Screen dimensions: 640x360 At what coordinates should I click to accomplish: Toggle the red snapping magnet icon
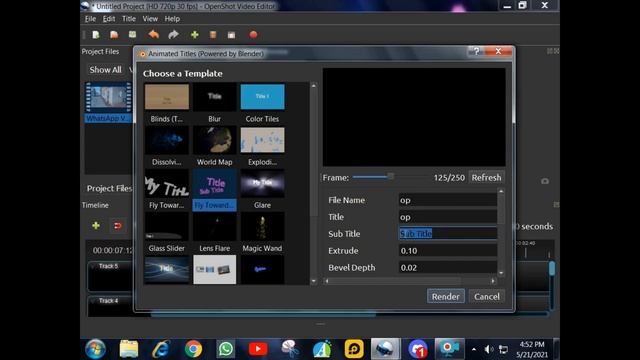pos(118,226)
